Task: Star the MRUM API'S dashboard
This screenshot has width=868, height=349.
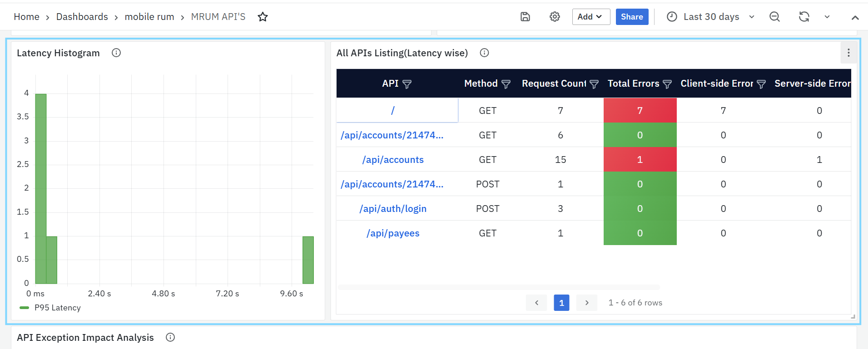Action: (263, 17)
